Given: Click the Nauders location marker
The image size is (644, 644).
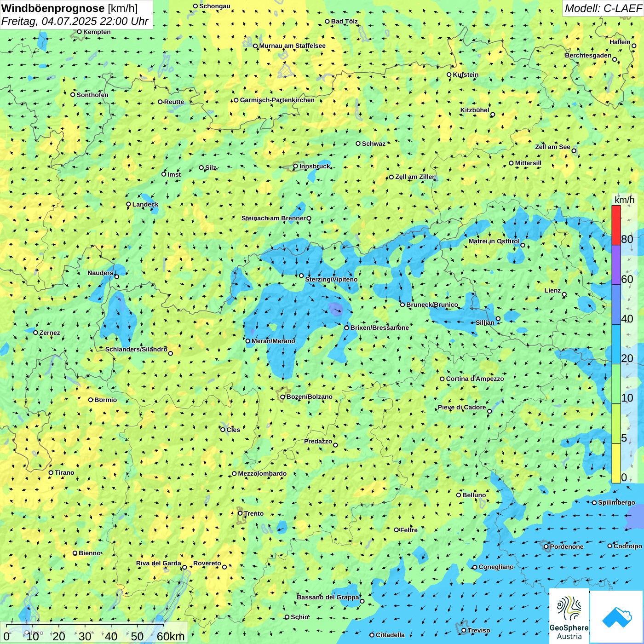Looking at the screenshot, I should point(117,276).
